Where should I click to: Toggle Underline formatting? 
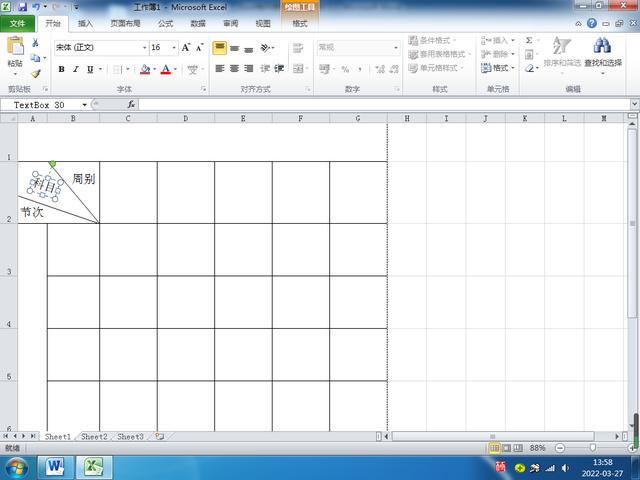(x=90, y=69)
